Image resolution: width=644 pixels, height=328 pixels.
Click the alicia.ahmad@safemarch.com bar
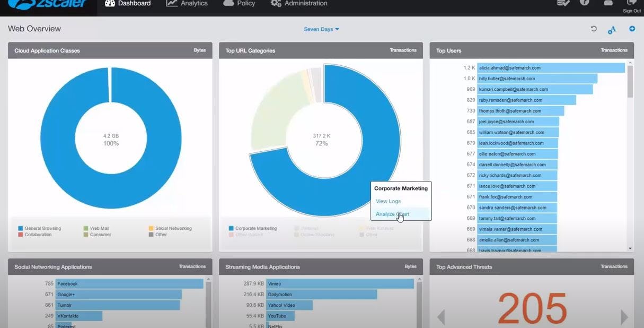[551, 68]
